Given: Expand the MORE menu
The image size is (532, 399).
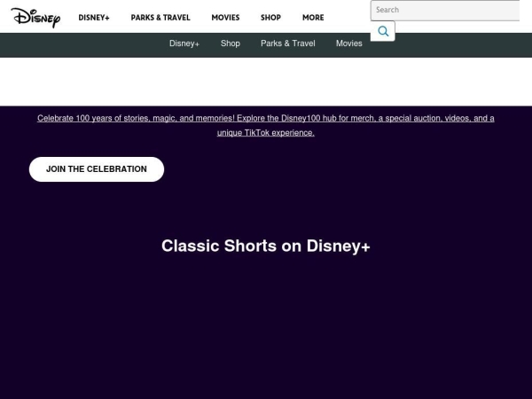Looking at the screenshot, I should point(313,18).
